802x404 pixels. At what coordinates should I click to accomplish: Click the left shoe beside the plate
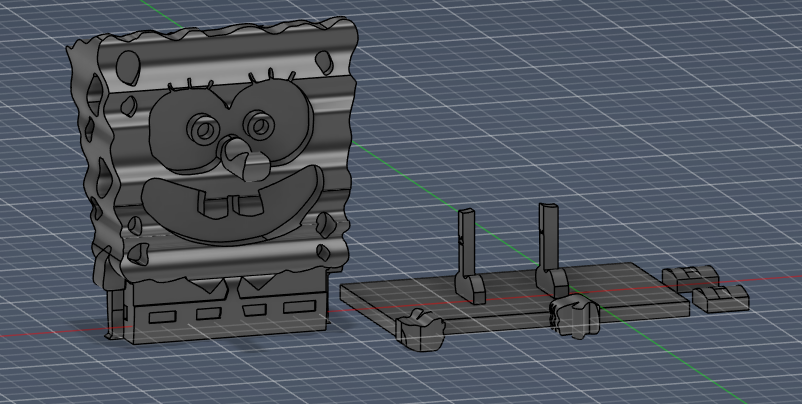pos(420,329)
